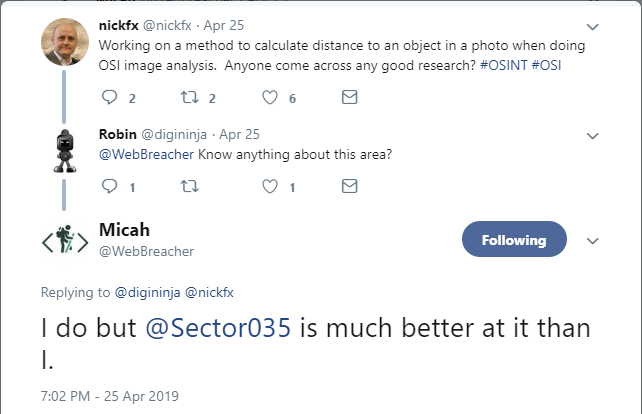Reply to Robin's tweet
Viewport: 642px width, 414px height.
[x=109, y=186]
